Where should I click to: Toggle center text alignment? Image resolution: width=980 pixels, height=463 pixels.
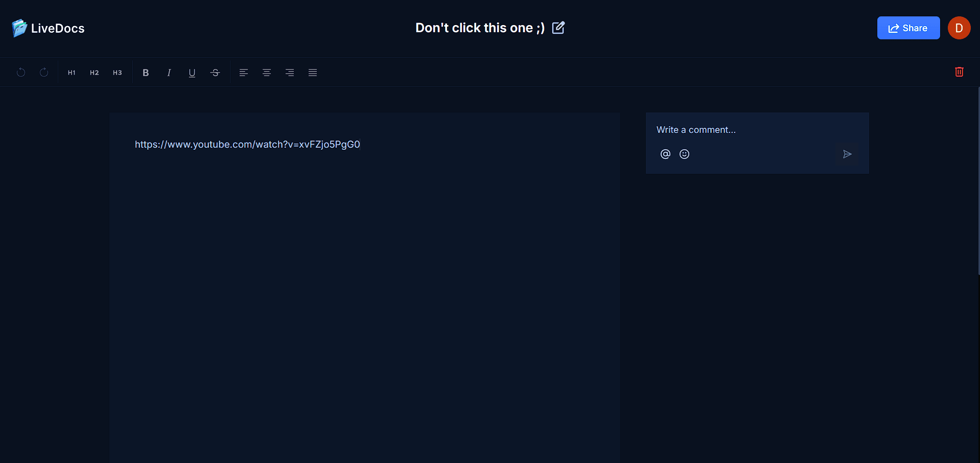point(266,72)
